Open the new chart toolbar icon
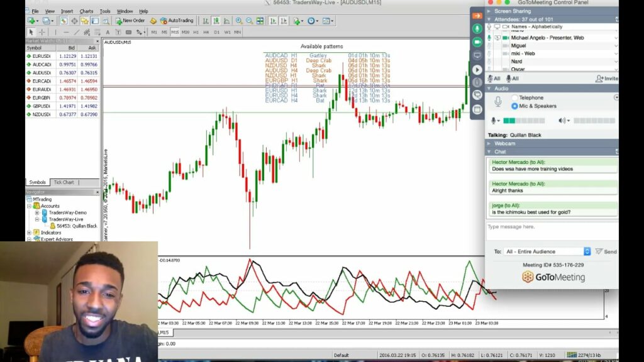Viewport: 644px width, 362px height. (x=32, y=21)
